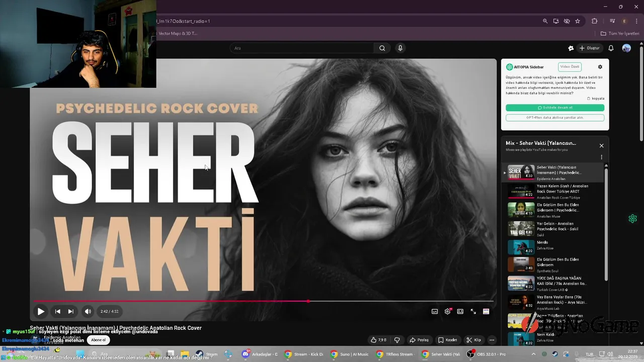Screen dimensions: 644x362
Task: Switch to Suno AI Music taskbar window
Action: 350,354
